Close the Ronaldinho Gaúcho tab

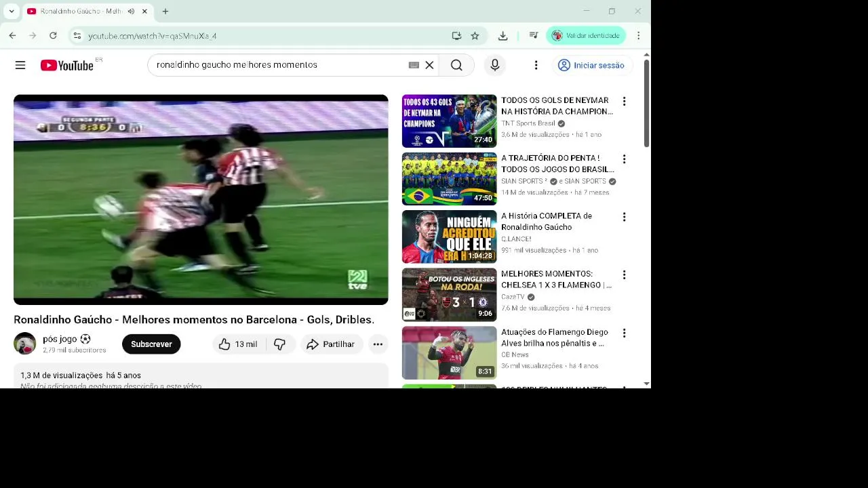tap(144, 12)
